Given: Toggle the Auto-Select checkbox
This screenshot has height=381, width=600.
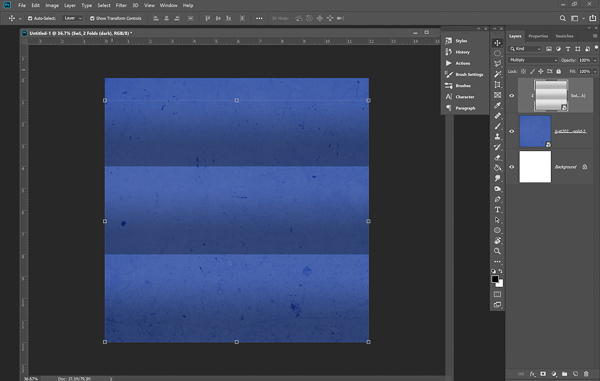Looking at the screenshot, I should point(30,18).
